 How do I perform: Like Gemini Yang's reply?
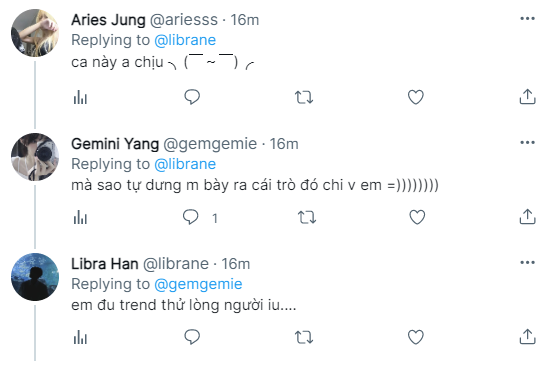(417, 217)
